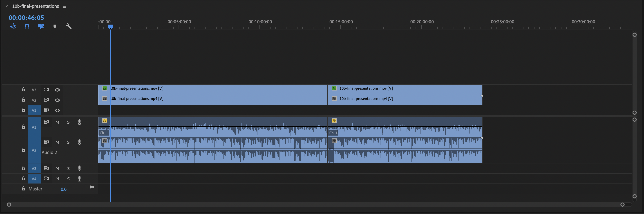Toggle sync lock on V1 track
Image resolution: width=644 pixels, height=214 pixels.
point(47,110)
